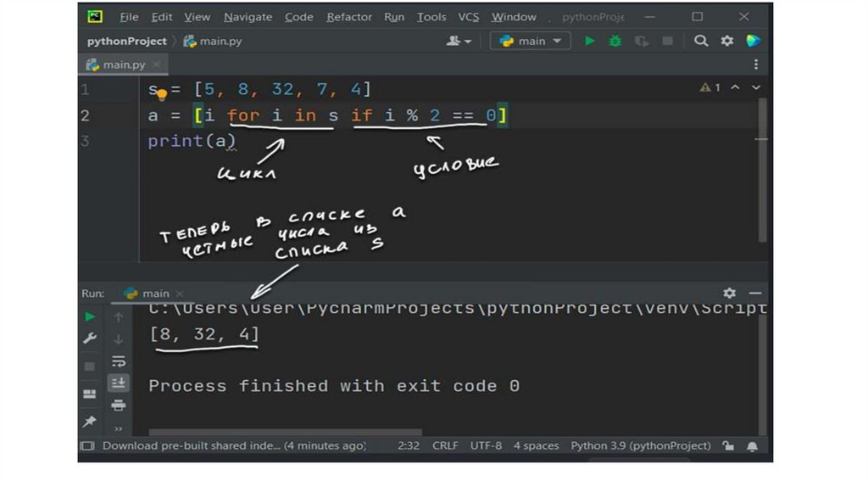This screenshot has width=868, height=487.
Task: Click the warning indicator showing 1
Action: click(710, 87)
